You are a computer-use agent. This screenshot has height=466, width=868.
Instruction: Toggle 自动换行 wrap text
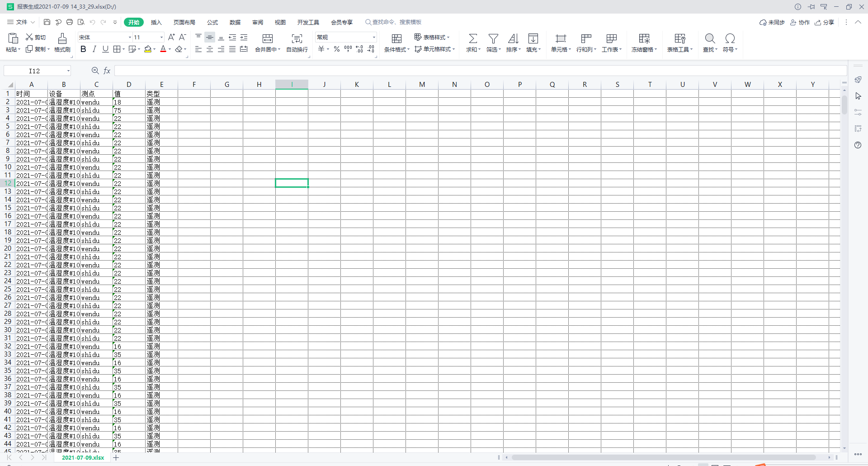(297, 43)
